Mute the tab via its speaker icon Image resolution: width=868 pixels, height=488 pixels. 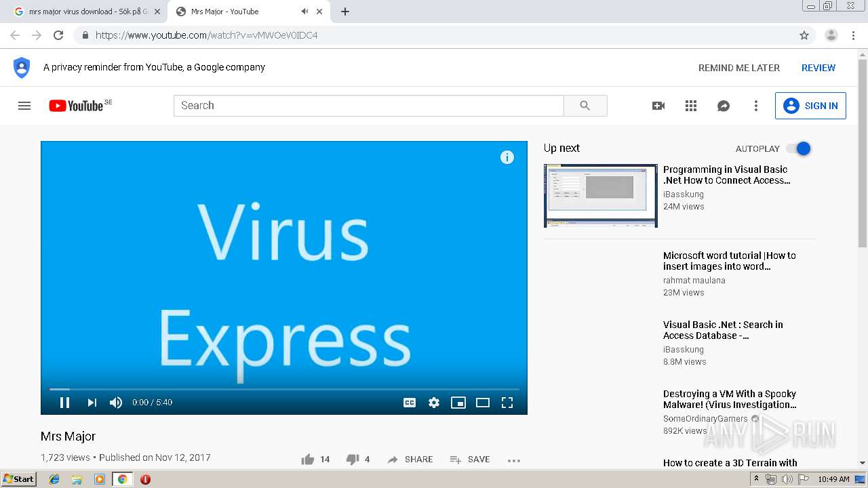304,12
